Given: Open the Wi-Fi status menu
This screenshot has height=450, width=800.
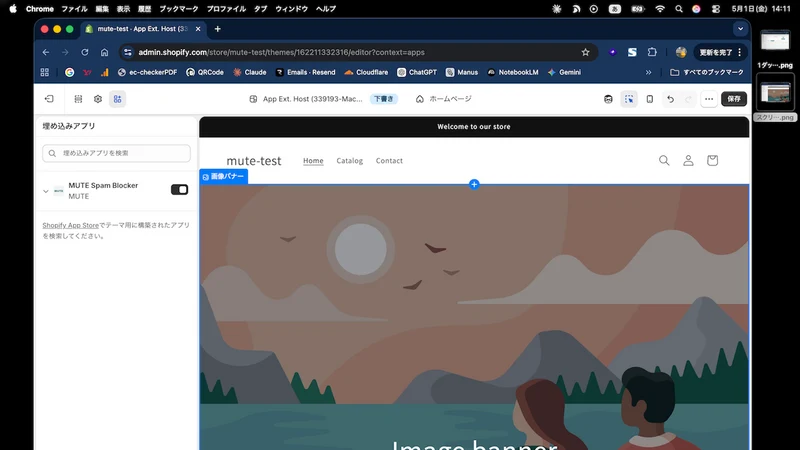Looking at the screenshot, I should tap(660, 9).
